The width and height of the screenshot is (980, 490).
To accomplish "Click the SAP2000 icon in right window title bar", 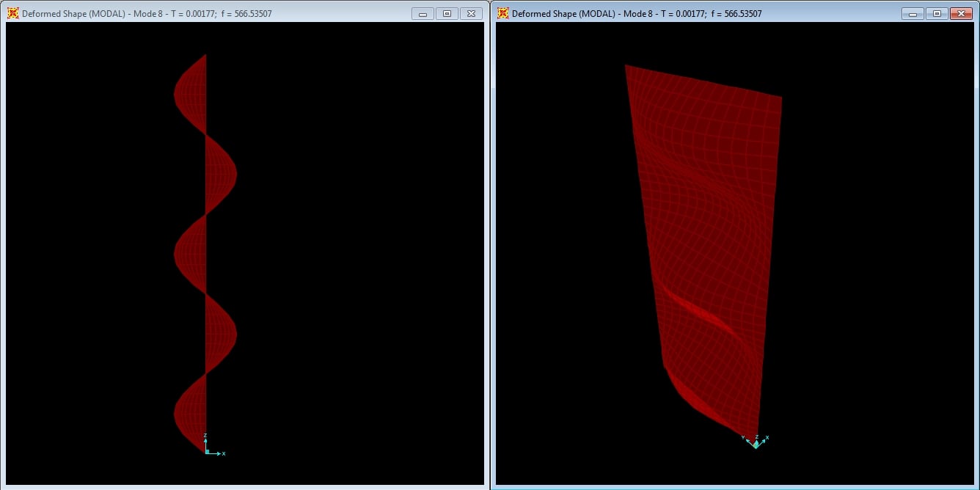I will tap(502, 13).
